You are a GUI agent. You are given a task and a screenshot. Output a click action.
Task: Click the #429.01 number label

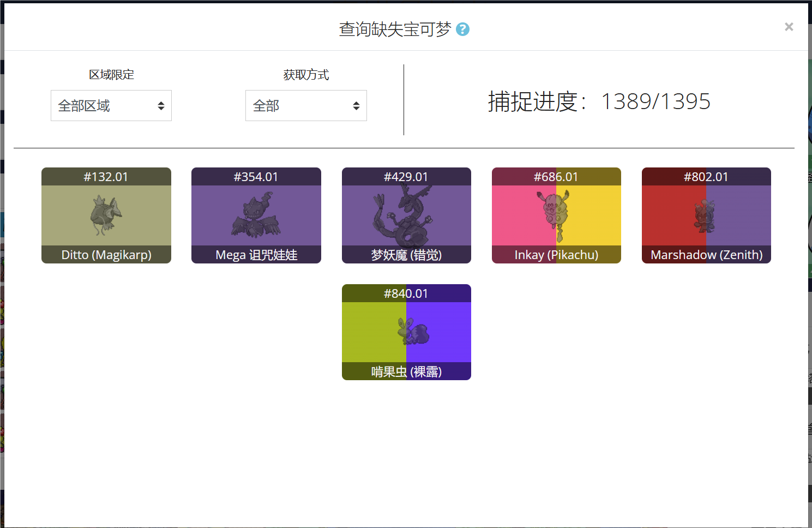tap(406, 177)
